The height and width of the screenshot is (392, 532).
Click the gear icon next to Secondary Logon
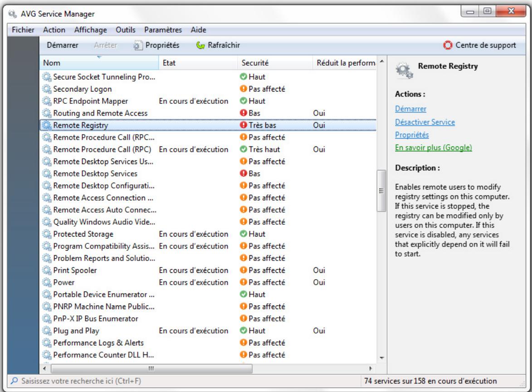click(46, 89)
